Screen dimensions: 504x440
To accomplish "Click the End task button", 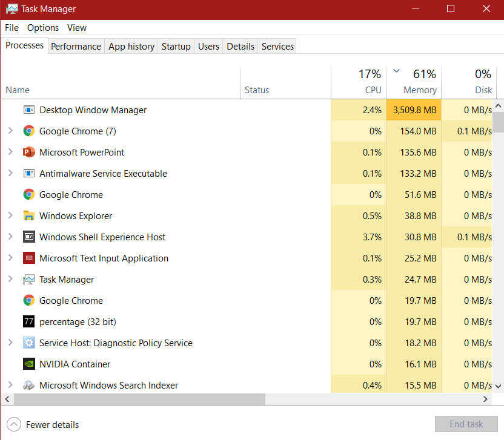I will click(466, 424).
